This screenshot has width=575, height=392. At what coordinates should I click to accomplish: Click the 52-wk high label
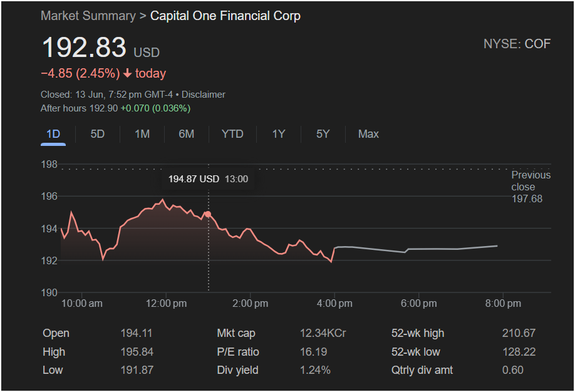[418, 333]
